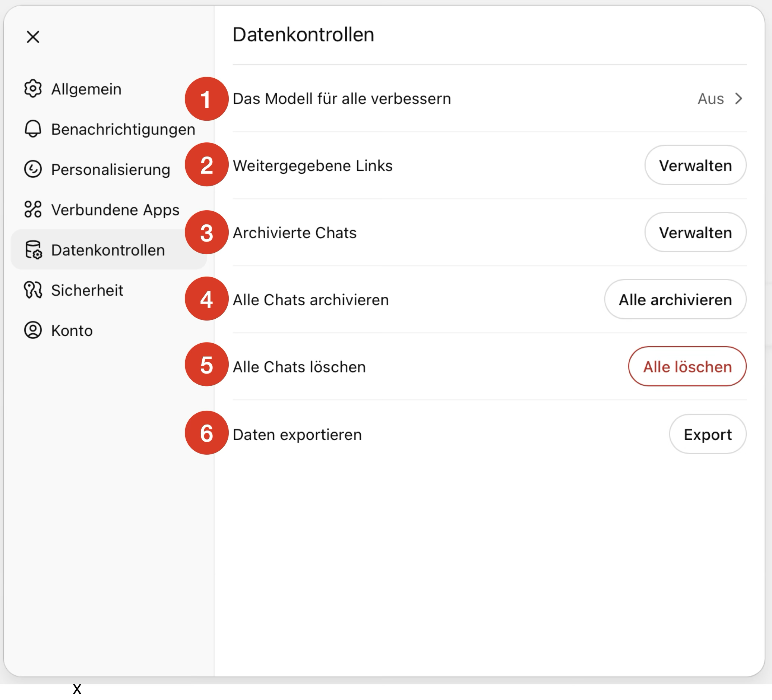Select Verbundene Apps in sidebar

(115, 210)
